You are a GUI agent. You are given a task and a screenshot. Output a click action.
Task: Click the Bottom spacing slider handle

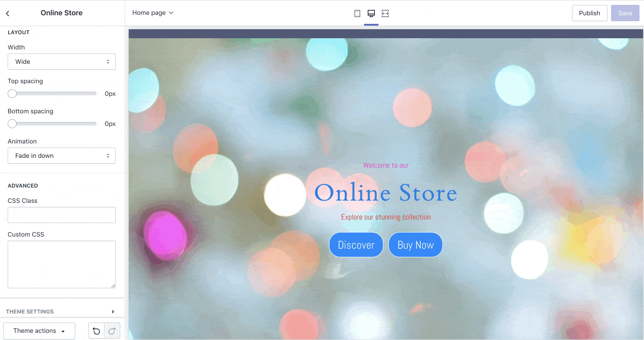coord(12,124)
